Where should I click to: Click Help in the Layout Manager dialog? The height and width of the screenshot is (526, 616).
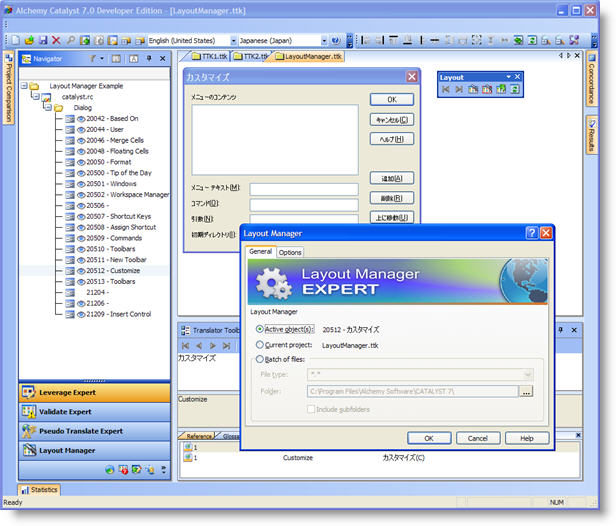tap(527, 438)
